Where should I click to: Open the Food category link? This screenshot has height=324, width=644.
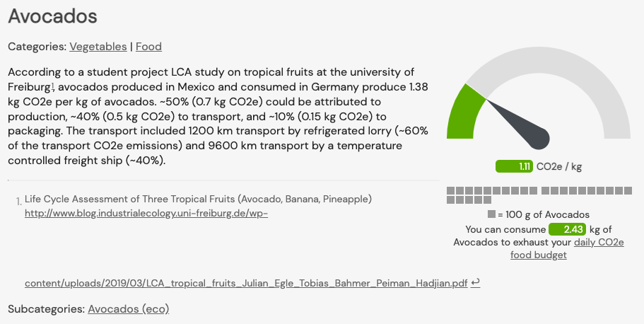[148, 47]
